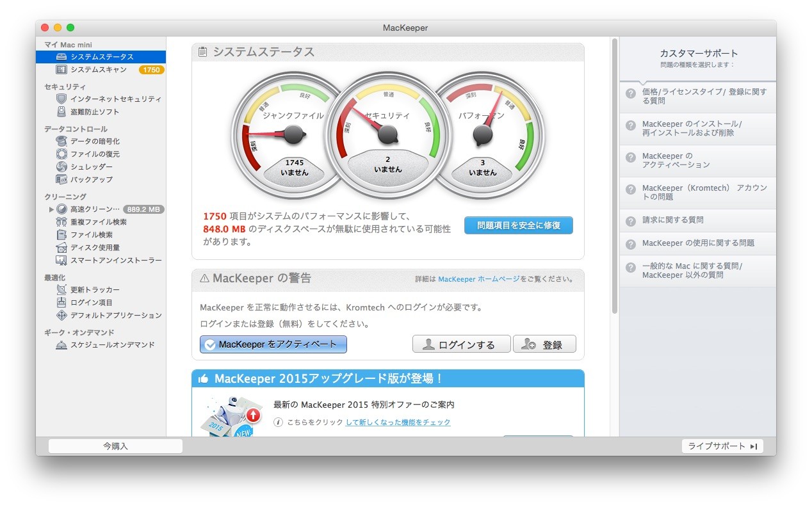Select ディスク使用量 in sidebar
Screen dimensions: 812x507
pos(101,248)
